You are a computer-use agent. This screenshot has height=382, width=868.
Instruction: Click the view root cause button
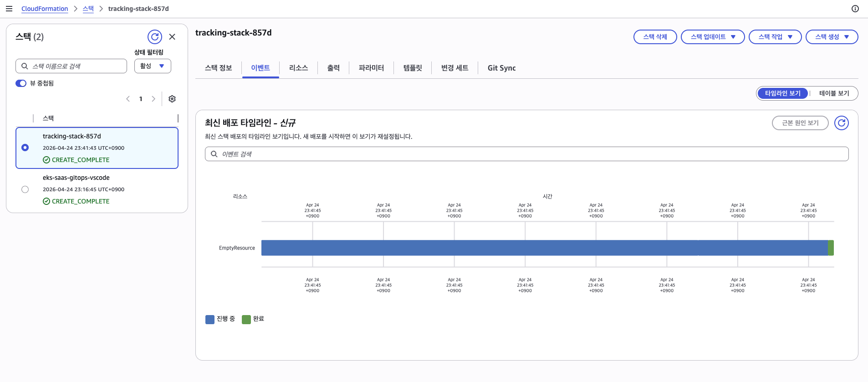pyautogui.click(x=800, y=123)
